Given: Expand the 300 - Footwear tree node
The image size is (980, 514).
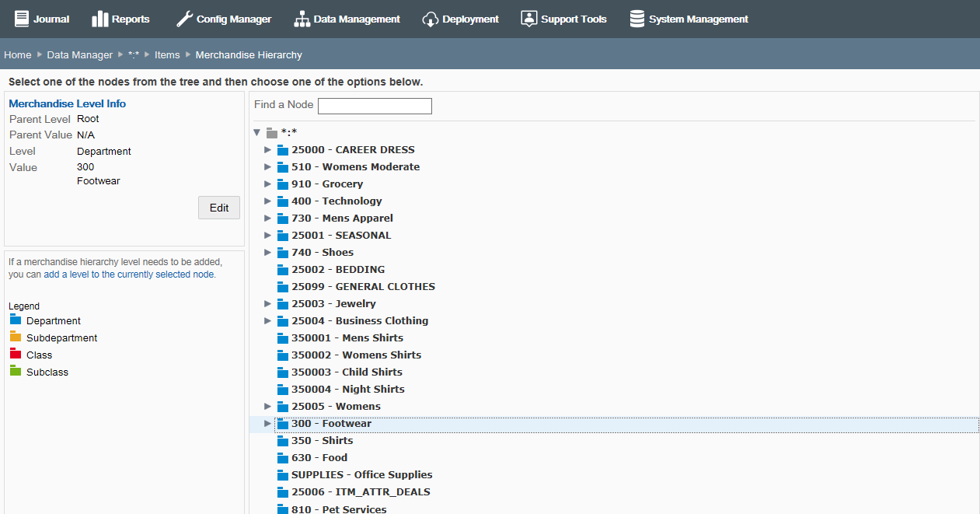Looking at the screenshot, I should pyautogui.click(x=267, y=424).
